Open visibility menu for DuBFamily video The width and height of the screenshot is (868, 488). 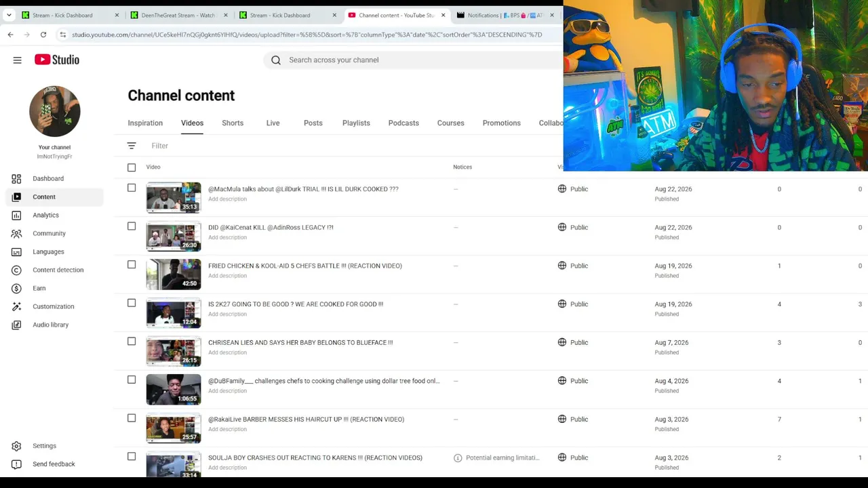point(573,381)
